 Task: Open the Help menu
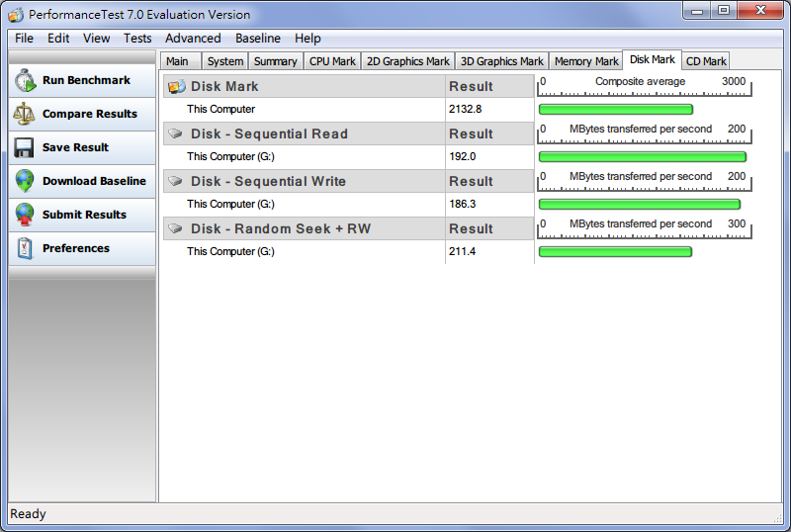coord(308,39)
